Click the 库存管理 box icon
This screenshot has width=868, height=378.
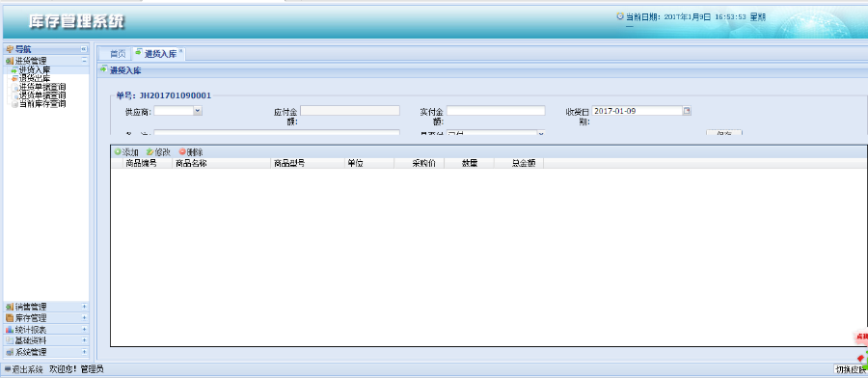click(10, 317)
